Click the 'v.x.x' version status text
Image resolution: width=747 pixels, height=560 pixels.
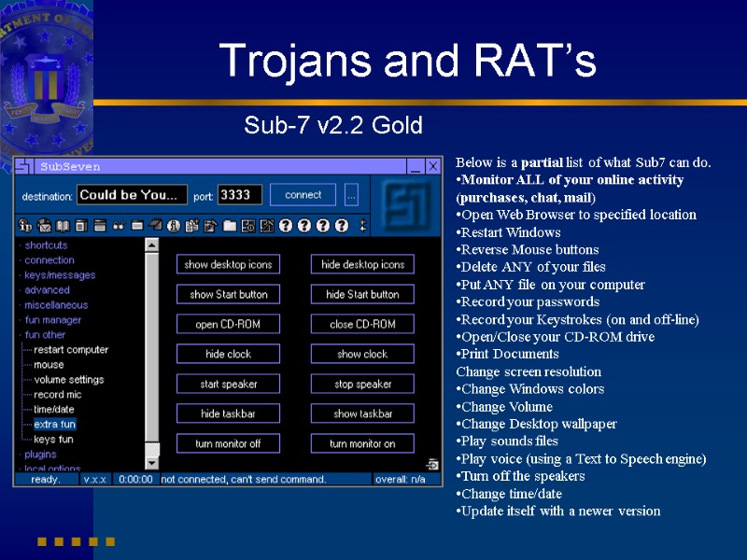tap(95, 479)
